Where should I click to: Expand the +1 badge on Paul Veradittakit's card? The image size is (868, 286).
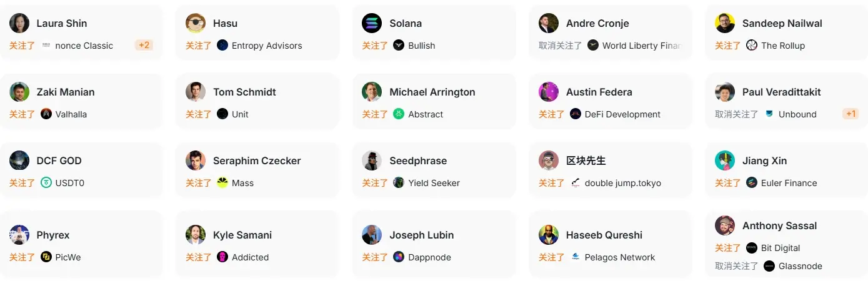pos(851,114)
